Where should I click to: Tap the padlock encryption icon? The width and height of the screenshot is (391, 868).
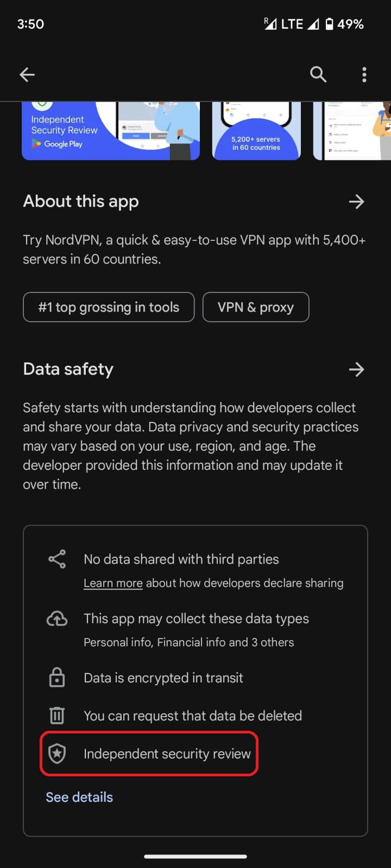(57, 678)
